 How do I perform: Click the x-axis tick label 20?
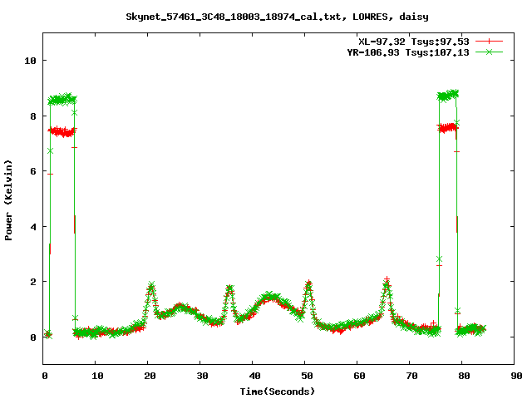tap(150, 376)
